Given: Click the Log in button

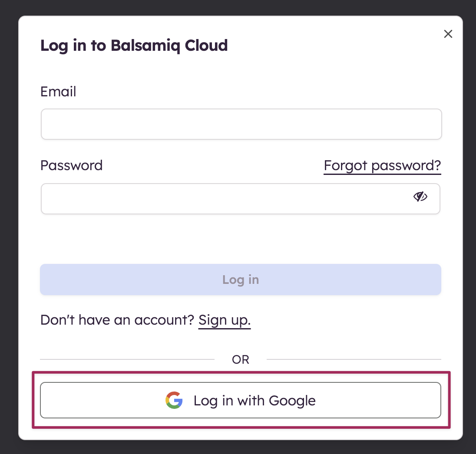Looking at the screenshot, I should (240, 280).
